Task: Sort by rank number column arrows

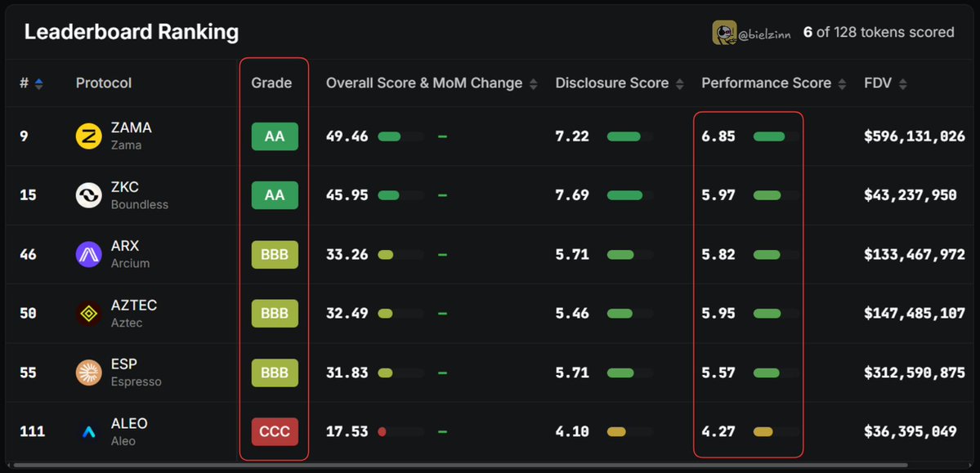Action: point(38,83)
